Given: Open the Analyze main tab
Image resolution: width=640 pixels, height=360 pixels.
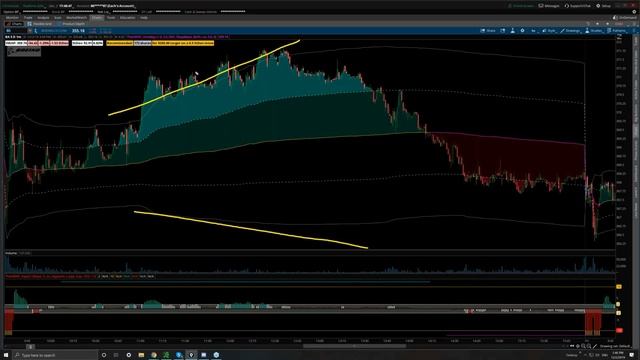Looking at the screenshot, I should click(x=43, y=18).
